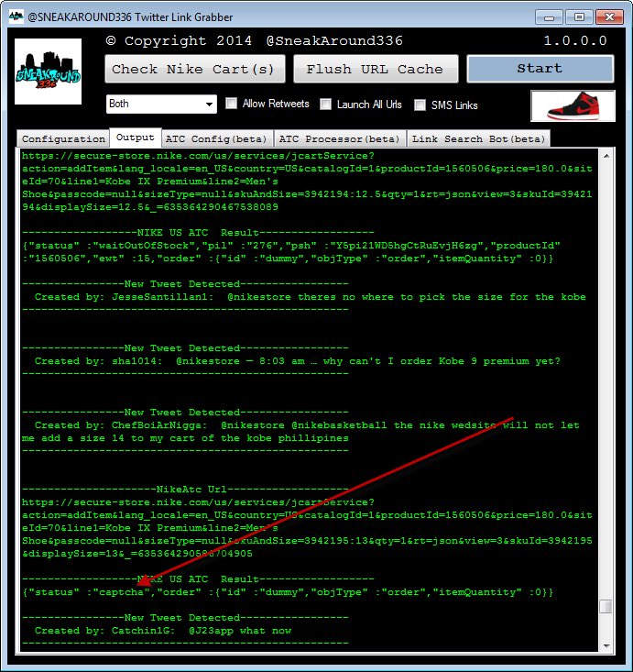Image resolution: width=633 pixels, height=672 pixels.
Task: Click the "status" :"captcha" result line
Action: (x=288, y=592)
